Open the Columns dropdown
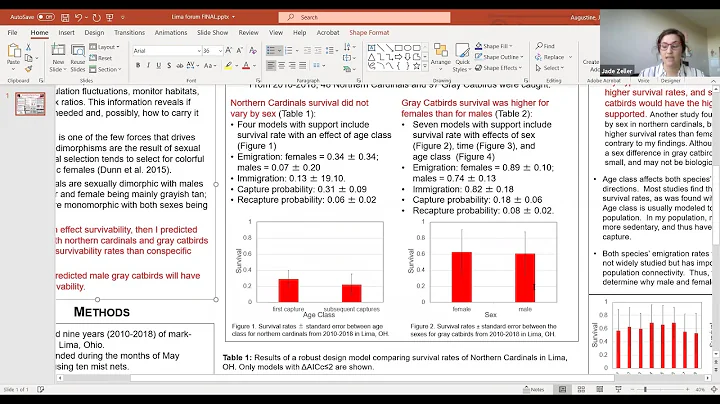This screenshot has width=720, height=404. click(x=319, y=66)
